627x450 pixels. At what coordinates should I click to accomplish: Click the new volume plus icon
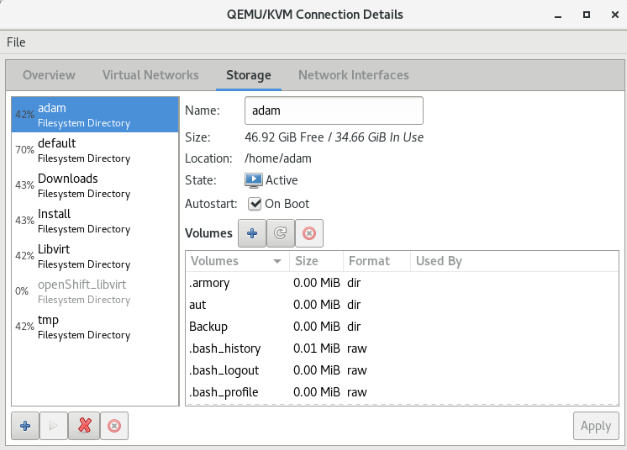(252, 233)
